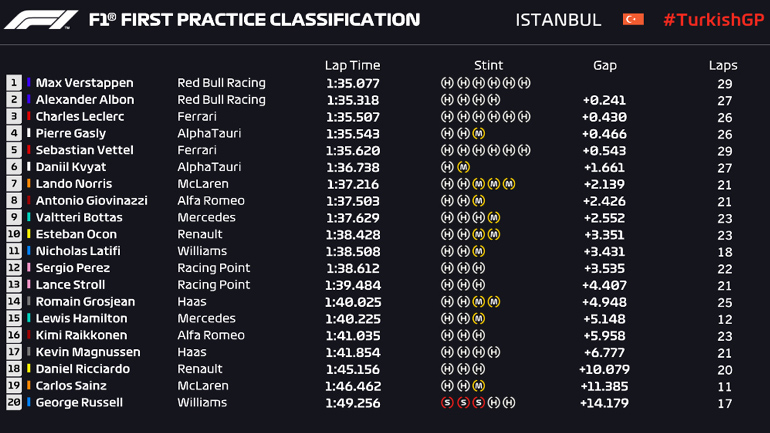The image size is (770, 433).
Task: Click the medium tyre icon in Kvyat's stint
Action: [x=463, y=168]
